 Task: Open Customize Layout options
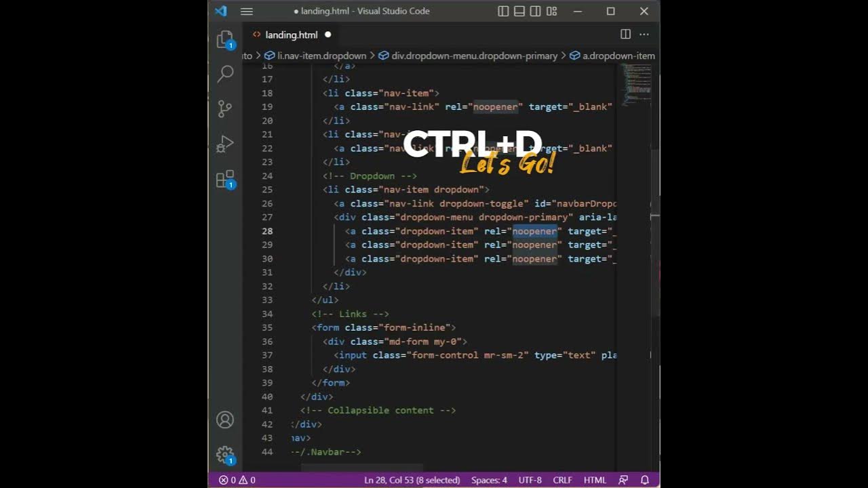552,11
